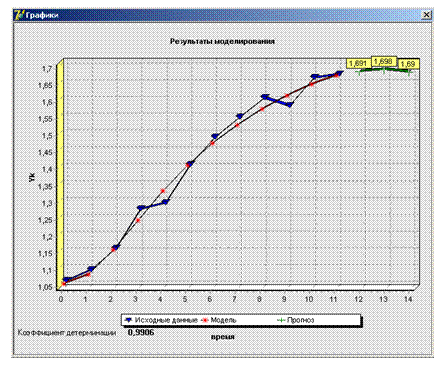Click the x-axis title время
The height and width of the screenshot is (365, 446).
[x=223, y=337]
